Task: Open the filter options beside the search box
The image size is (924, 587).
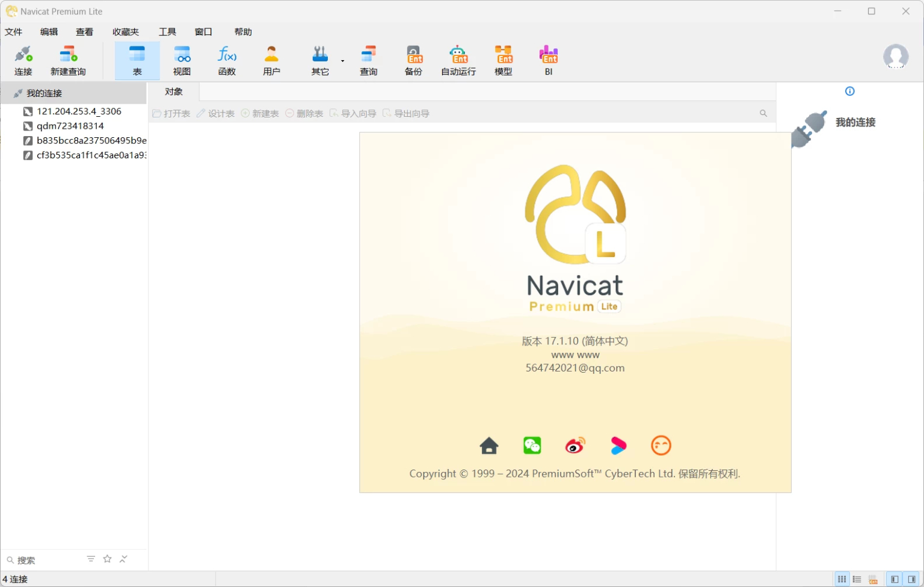Action: (x=90, y=559)
